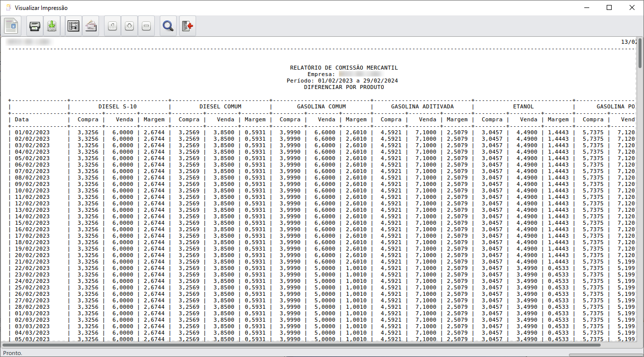The image size is (644, 357).
Task: Click the 'DIESEL S-10' column group header
Action: tap(118, 106)
